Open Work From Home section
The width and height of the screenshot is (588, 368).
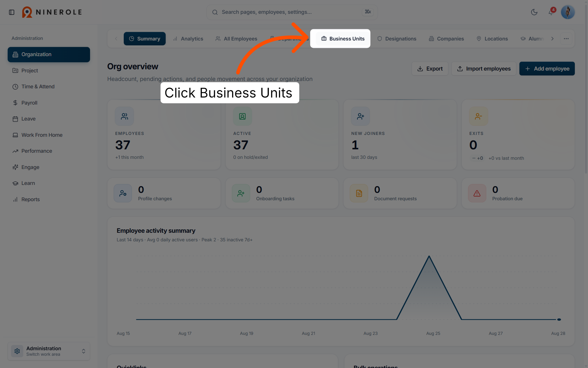click(x=49, y=135)
